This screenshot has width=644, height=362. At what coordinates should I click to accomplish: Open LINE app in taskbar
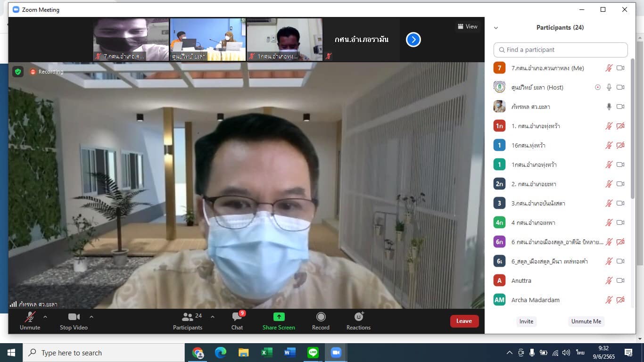coord(313,353)
